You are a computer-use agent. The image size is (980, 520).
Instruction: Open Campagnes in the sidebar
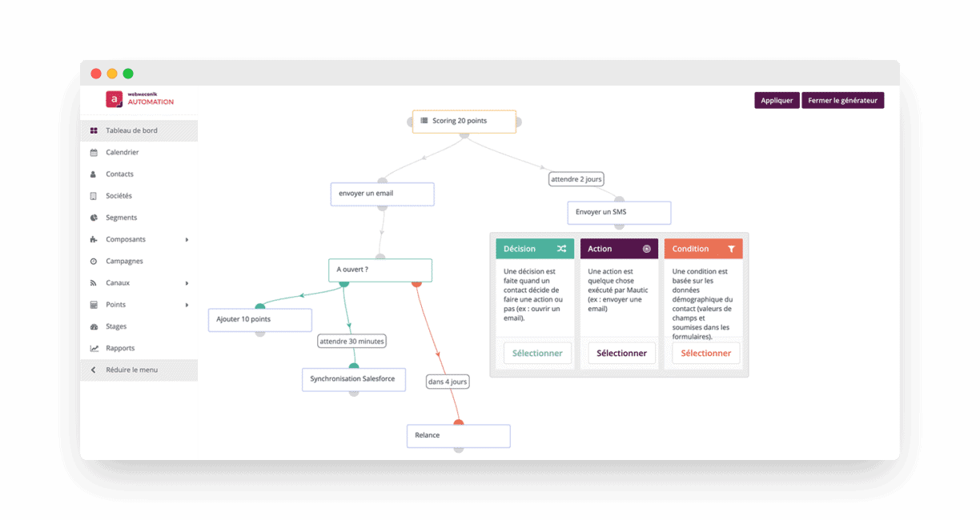(139, 261)
